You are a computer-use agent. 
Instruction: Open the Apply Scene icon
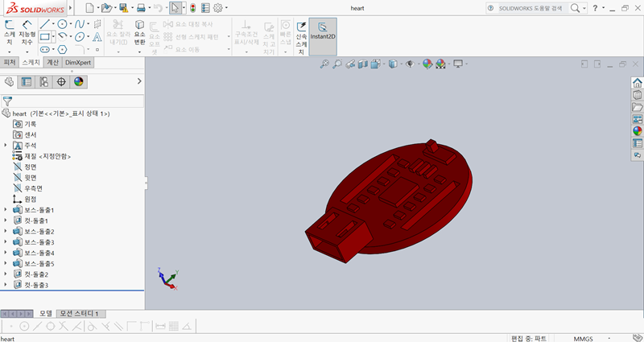[x=440, y=64]
